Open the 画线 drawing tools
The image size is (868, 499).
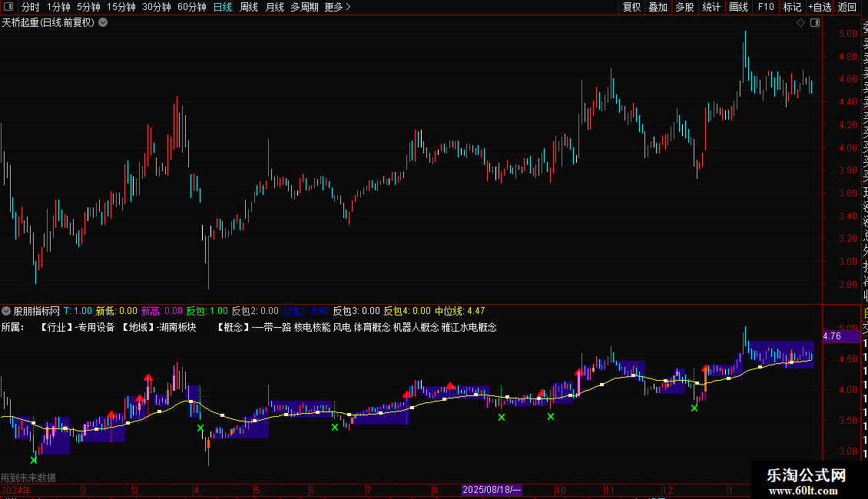tap(738, 7)
